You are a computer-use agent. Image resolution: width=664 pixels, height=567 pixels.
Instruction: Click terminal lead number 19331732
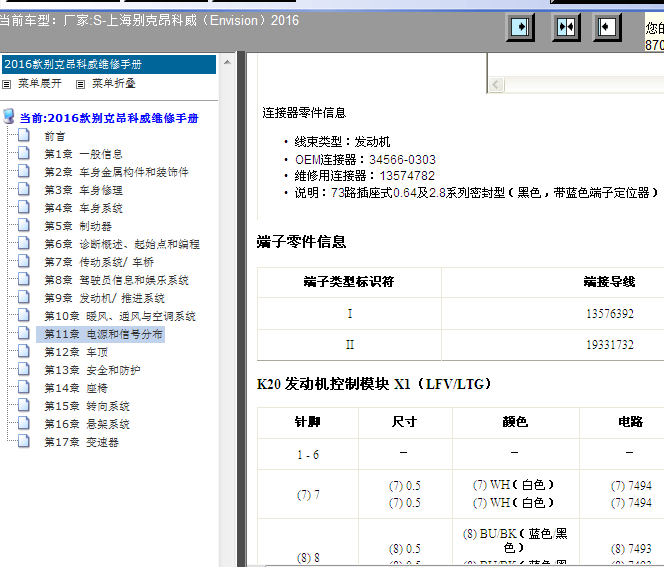click(610, 345)
